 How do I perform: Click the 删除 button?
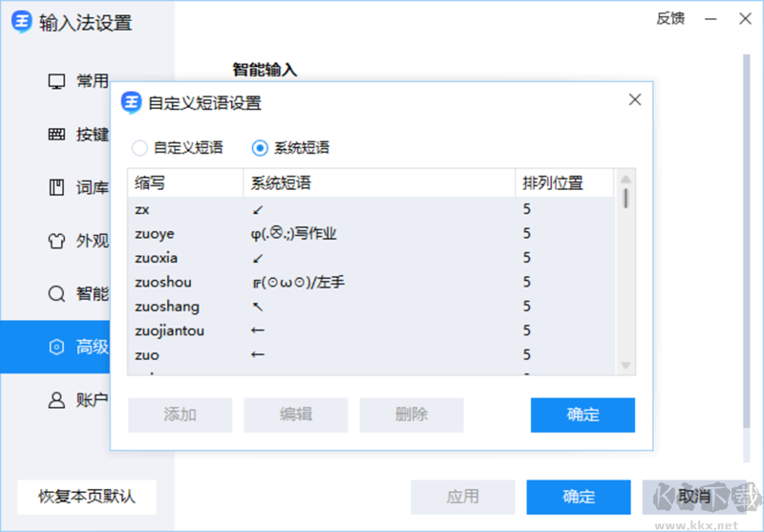click(x=412, y=415)
